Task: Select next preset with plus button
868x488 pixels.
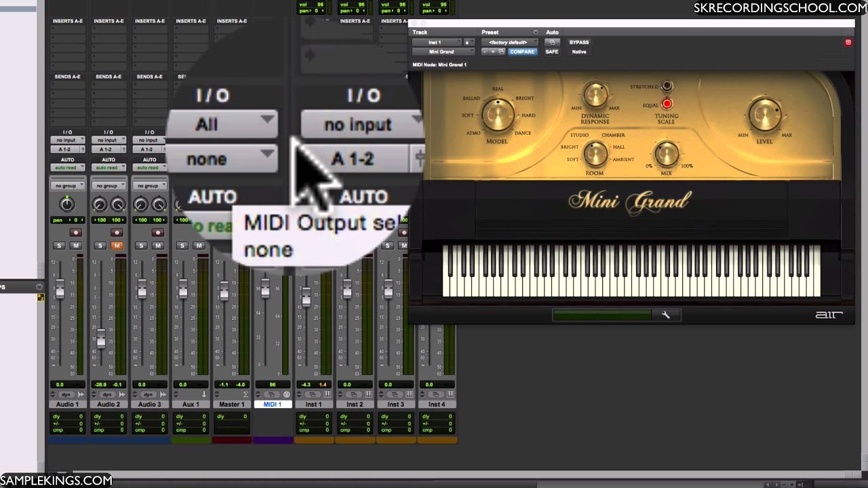Action: pyautogui.click(x=493, y=52)
